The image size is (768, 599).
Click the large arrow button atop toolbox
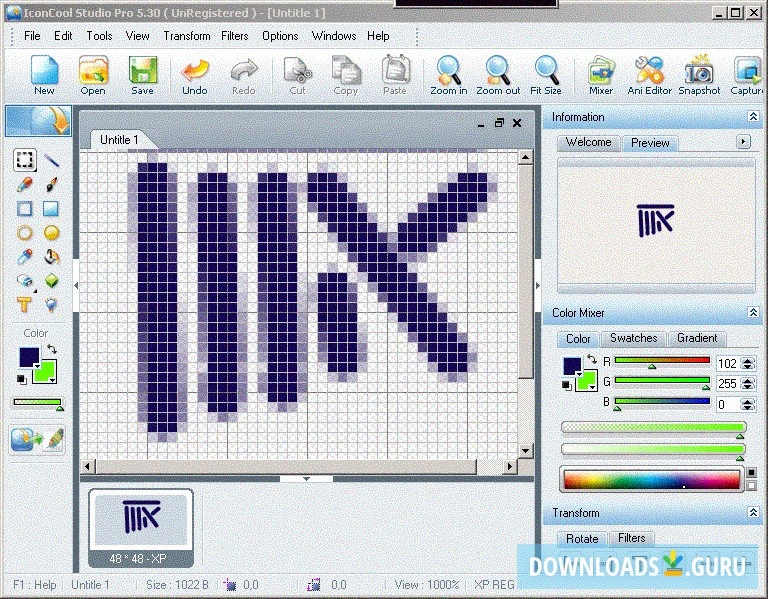[38, 120]
